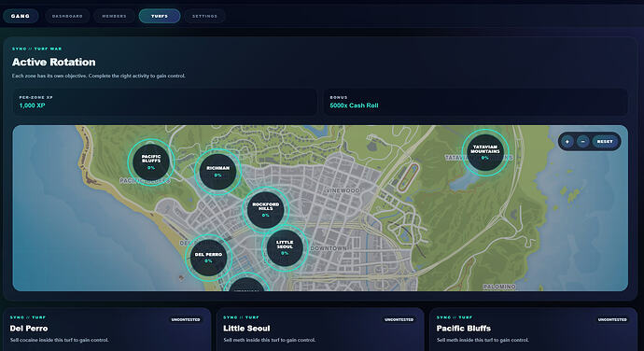Go to the Settings tab

(204, 16)
